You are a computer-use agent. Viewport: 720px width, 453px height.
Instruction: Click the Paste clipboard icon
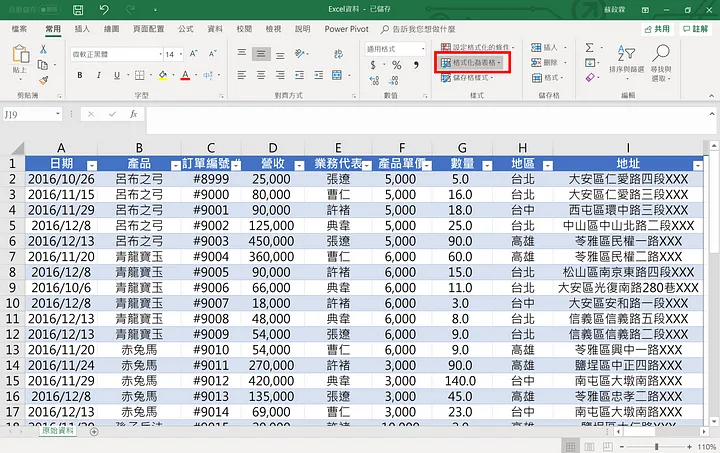pyautogui.click(x=20, y=54)
